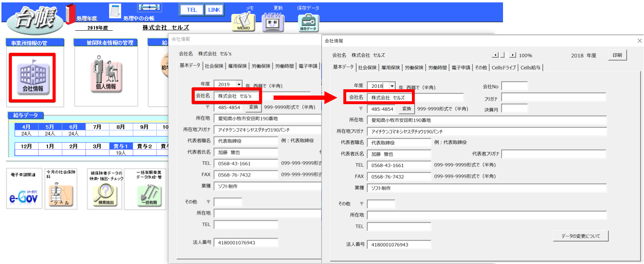Decrease zoom with left arrow in right dialog
644x264 pixels.
coord(496,55)
